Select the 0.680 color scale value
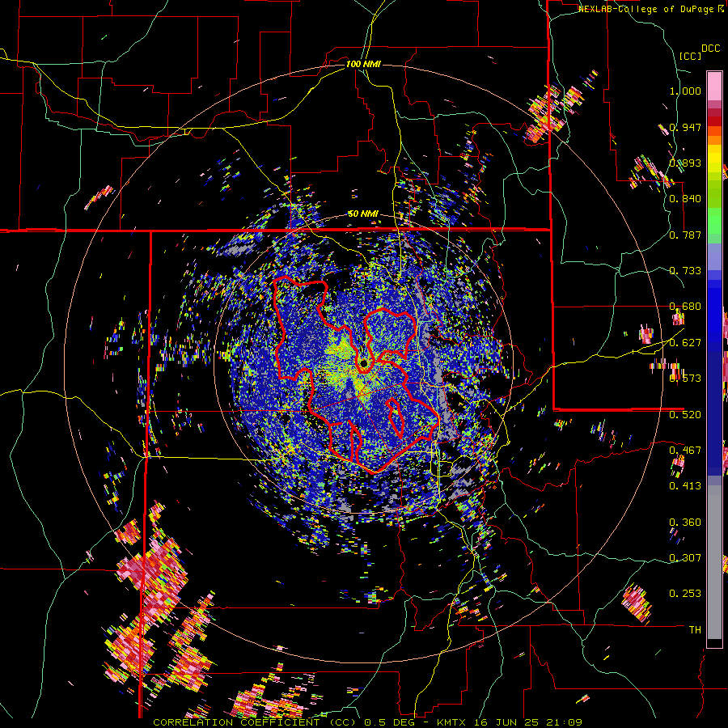Screen dimensions: 728x728 (x=685, y=307)
